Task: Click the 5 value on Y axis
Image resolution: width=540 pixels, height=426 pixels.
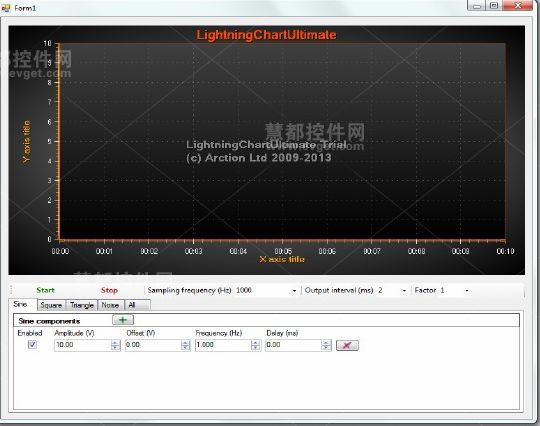Action: 49,142
